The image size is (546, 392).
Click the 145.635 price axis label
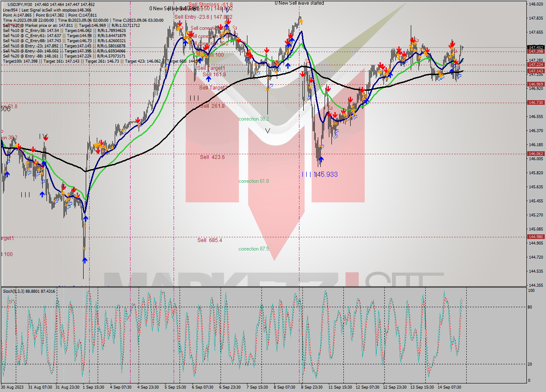point(536,187)
